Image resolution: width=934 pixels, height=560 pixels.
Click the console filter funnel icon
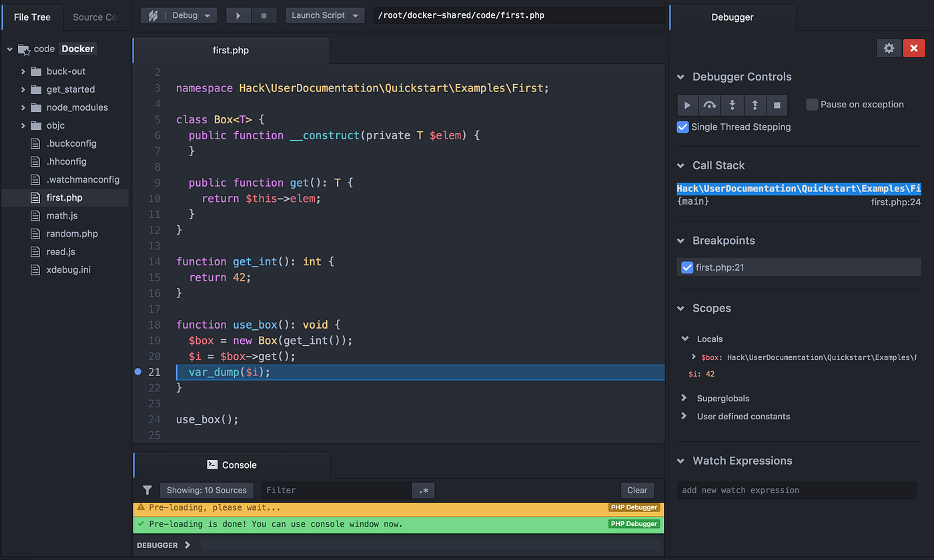pos(147,490)
